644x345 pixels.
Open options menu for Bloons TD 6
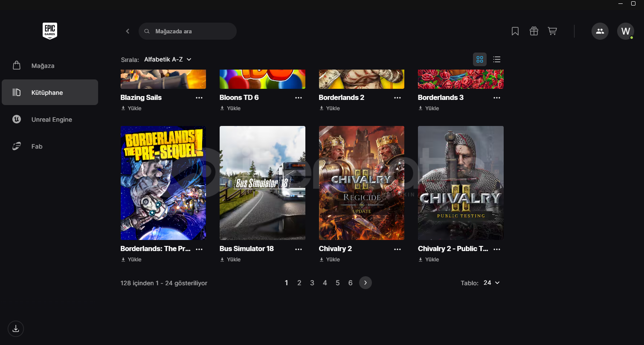point(299,98)
